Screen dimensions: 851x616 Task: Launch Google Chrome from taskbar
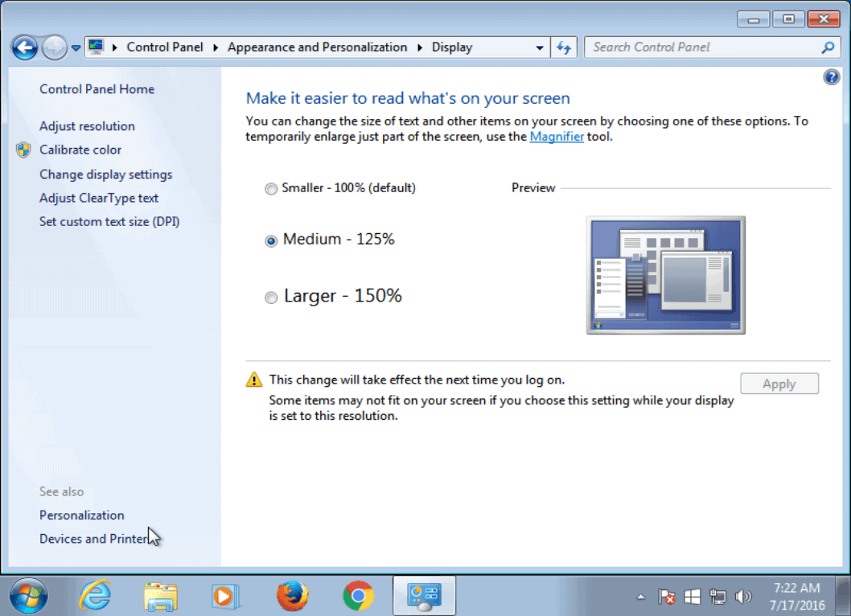point(358,596)
